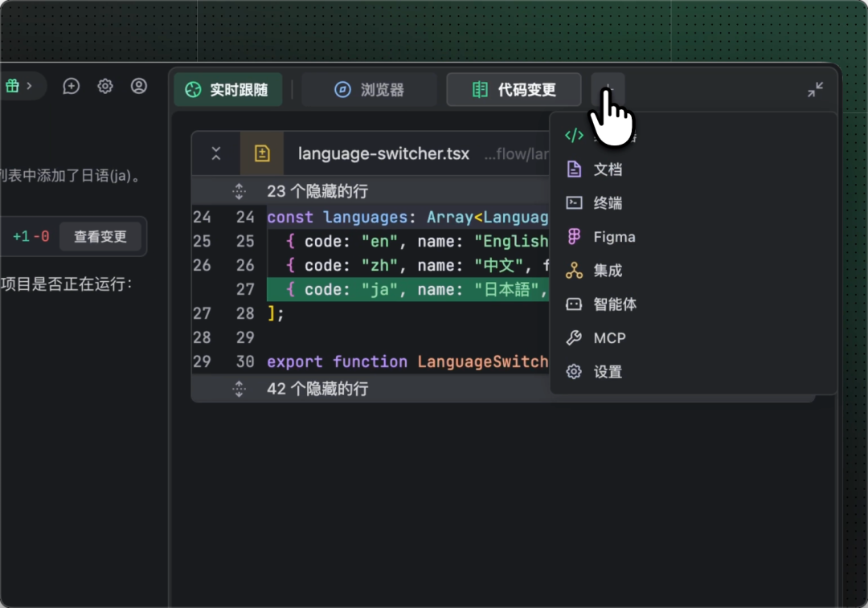Click the 查看变更 button
Viewport: 868px width, 608px height.
pos(100,237)
